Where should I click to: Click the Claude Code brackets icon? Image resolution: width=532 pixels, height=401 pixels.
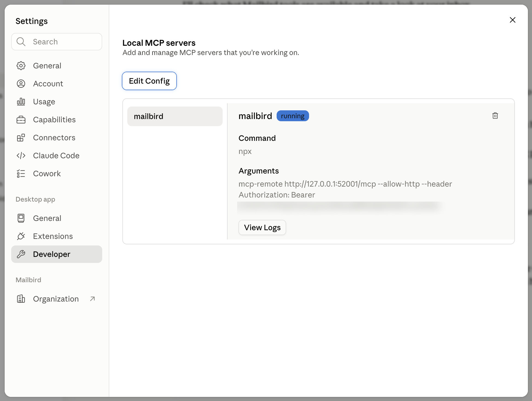tap(21, 156)
